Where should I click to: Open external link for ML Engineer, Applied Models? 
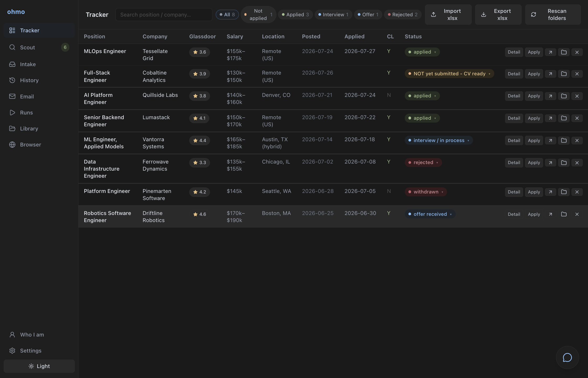click(x=550, y=140)
